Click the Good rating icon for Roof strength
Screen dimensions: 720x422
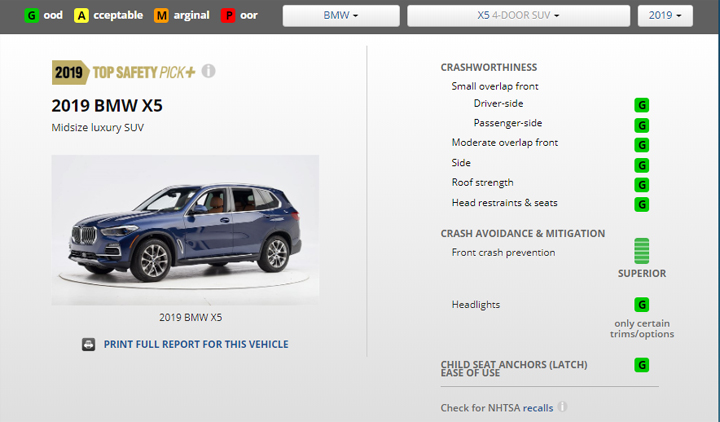(642, 185)
